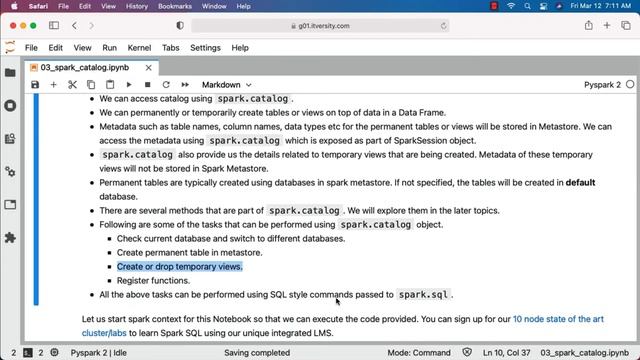
Task: Click the kernel status circle indicator
Action: pyautogui.click(x=630, y=84)
